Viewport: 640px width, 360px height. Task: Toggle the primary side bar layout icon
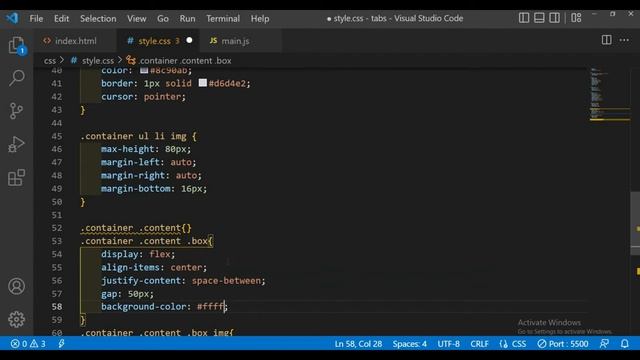[x=524, y=18]
